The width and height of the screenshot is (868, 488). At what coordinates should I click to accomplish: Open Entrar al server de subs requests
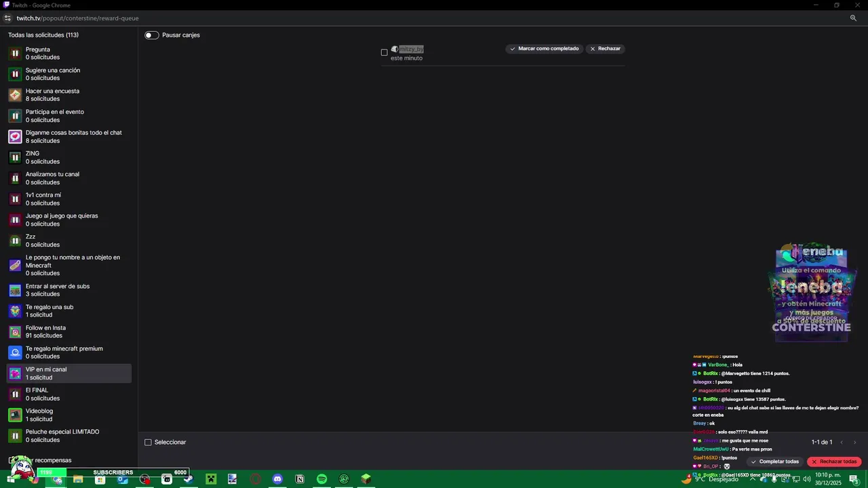click(69, 290)
